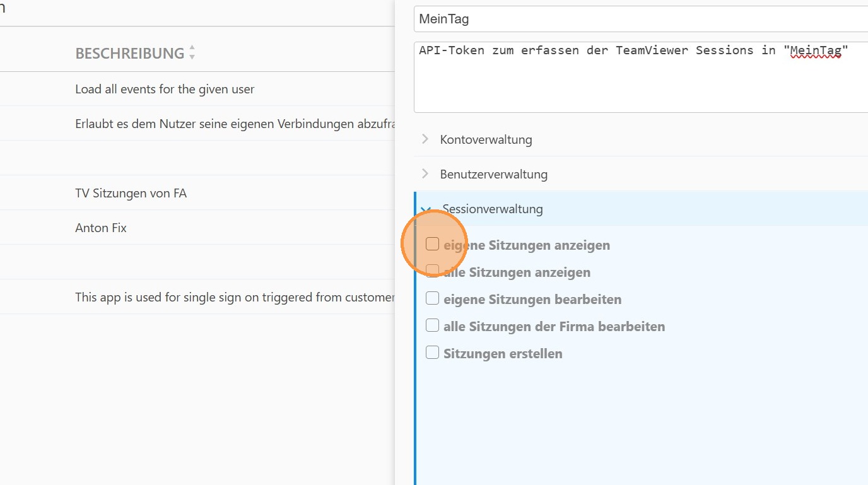Open the Benutzerverwaltung section label

point(493,174)
